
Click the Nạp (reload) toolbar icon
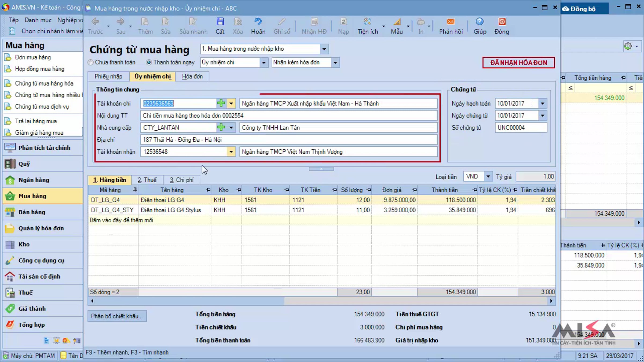[343, 22]
